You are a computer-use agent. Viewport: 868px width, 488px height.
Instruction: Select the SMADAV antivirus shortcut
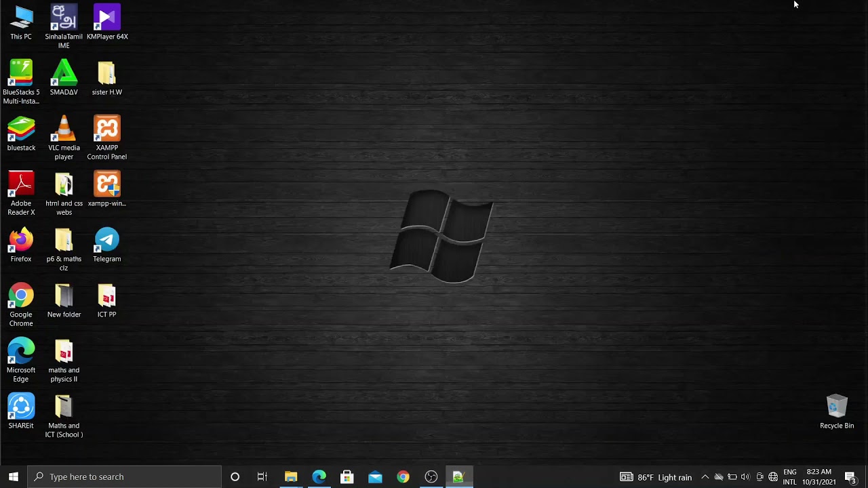(x=64, y=79)
